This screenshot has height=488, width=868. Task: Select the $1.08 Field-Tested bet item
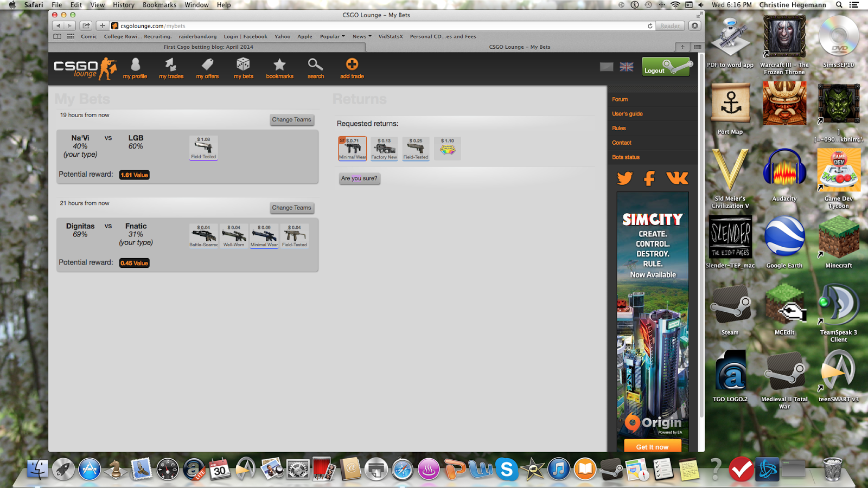(x=203, y=148)
